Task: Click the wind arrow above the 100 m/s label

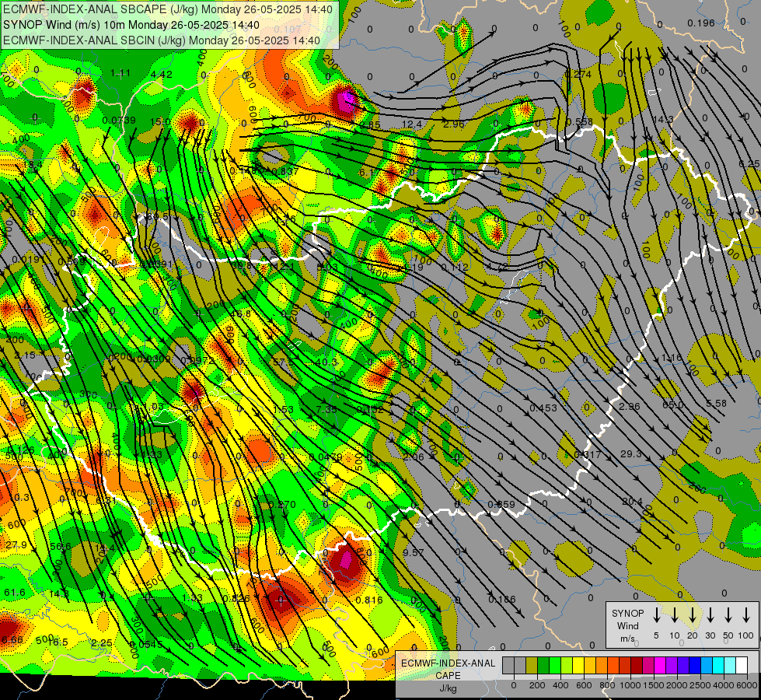Action: coord(746,615)
